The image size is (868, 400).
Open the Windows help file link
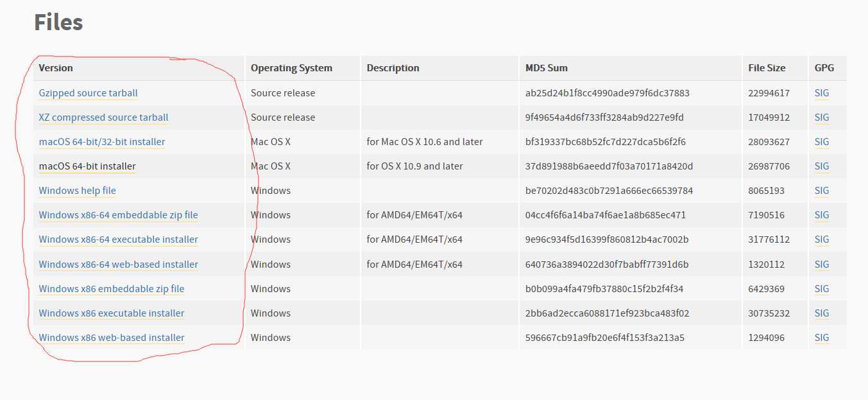point(77,191)
